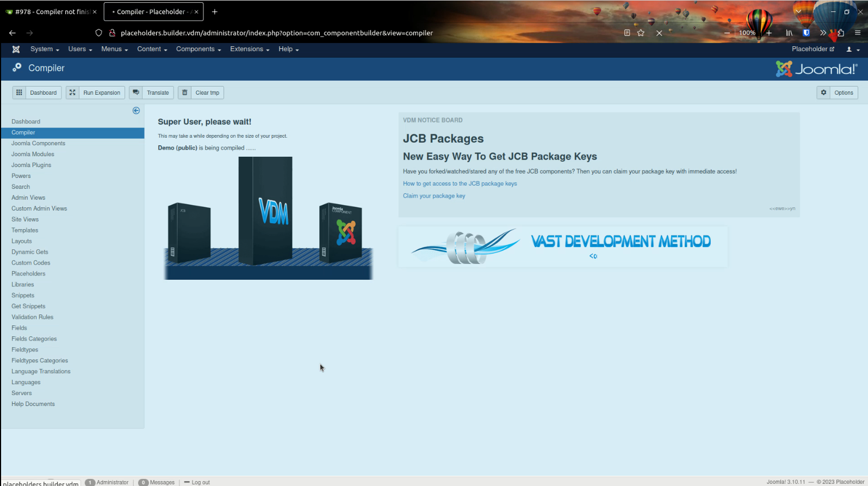The height and width of the screenshot is (486, 868).
Task: Expand the Content dropdown menu
Action: click(x=152, y=49)
